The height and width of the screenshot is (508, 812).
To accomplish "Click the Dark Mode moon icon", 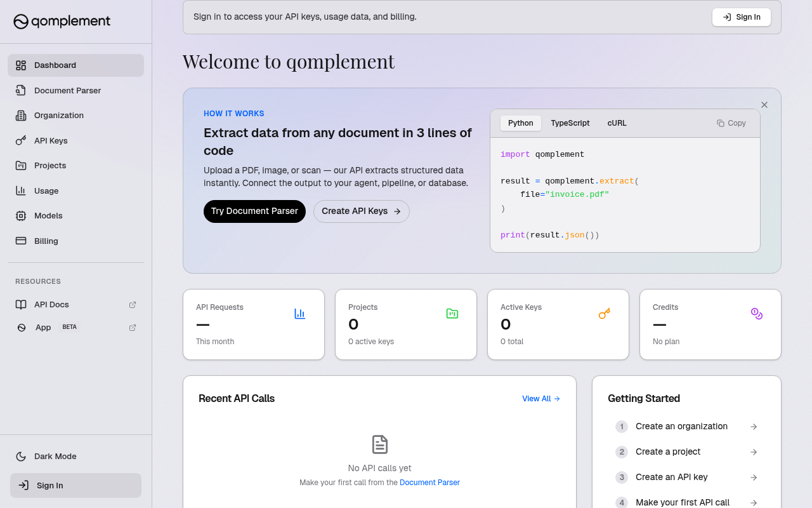I will click(21, 457).
